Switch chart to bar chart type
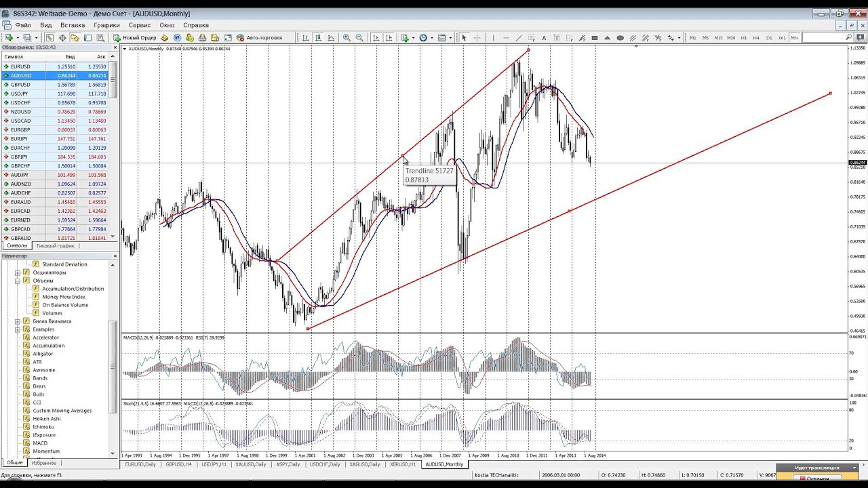The width and height of the screenshot is (868, 488). pyautogui.click(x=305, y=38)
